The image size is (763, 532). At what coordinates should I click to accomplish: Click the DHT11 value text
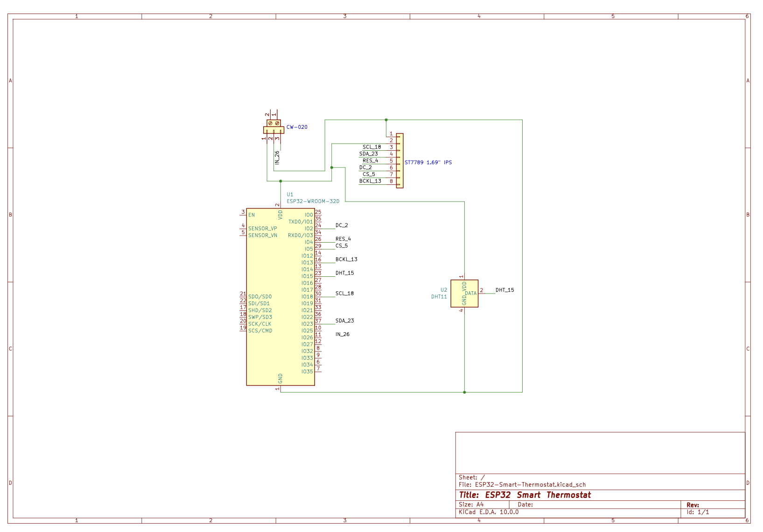pos(439,297)
